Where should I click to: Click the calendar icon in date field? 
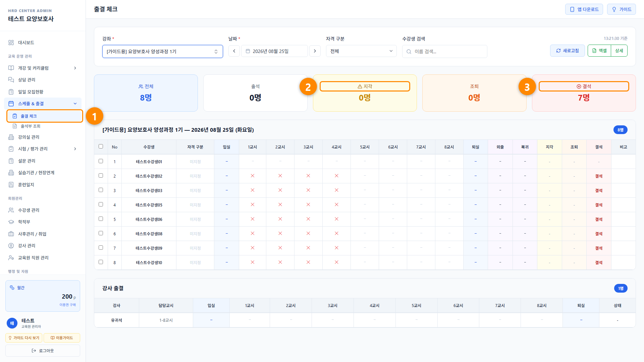pos(248,51)
